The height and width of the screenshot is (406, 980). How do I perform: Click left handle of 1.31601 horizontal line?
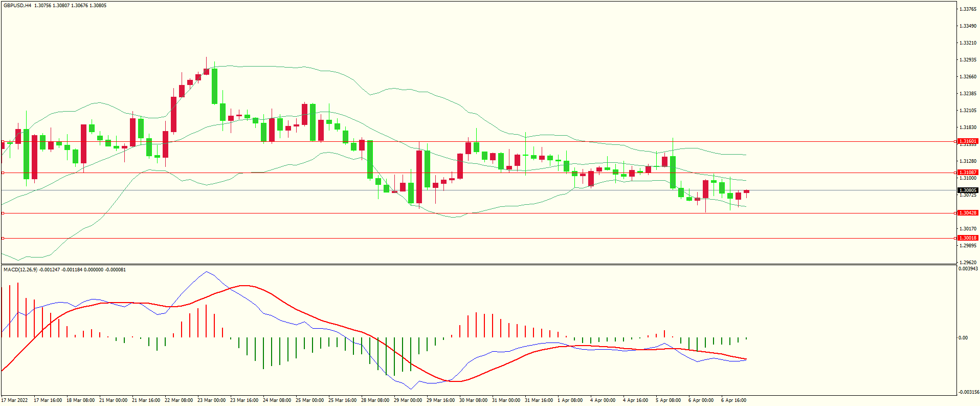(x=3, y=142)
